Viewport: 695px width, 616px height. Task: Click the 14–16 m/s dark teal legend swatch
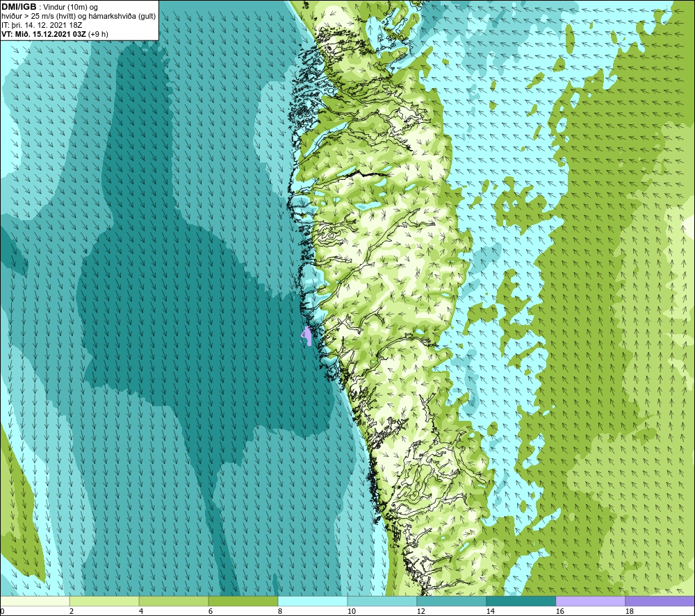[x=521, y=601]
